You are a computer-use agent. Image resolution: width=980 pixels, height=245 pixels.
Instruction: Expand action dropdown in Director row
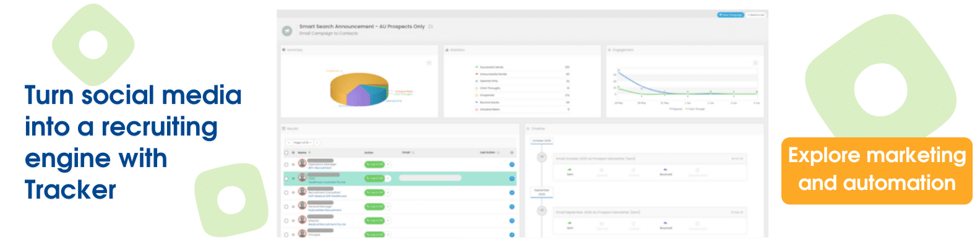389,221
